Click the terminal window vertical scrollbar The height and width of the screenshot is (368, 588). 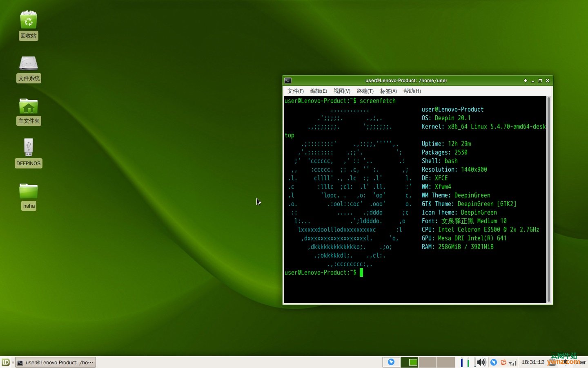549,200
